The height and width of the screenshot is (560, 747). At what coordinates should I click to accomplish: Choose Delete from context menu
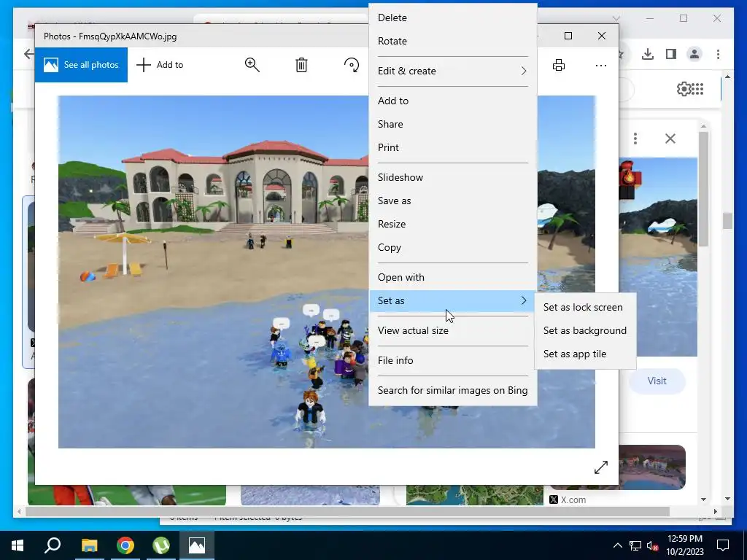(452, 17)
